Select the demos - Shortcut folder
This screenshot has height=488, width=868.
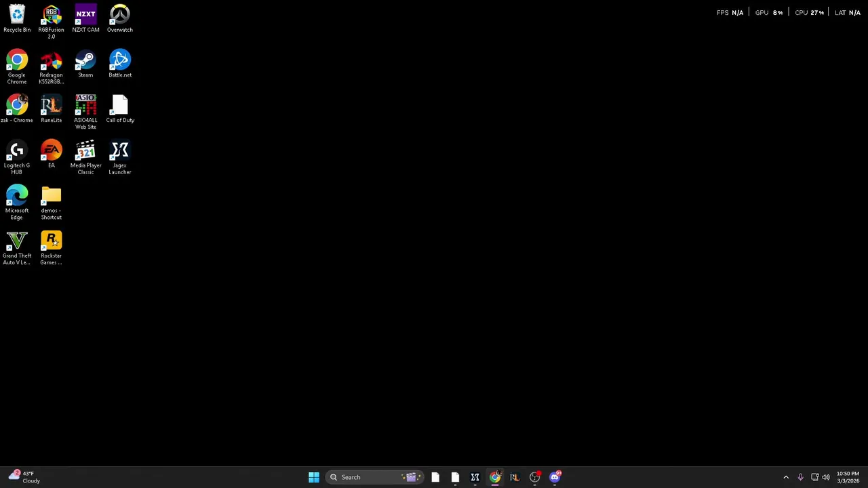pos(51,203)
